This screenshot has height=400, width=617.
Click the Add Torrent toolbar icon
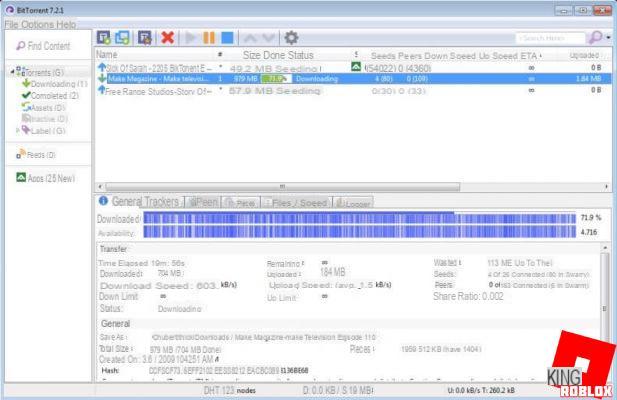pyautogui.click(x=104, y=38)
